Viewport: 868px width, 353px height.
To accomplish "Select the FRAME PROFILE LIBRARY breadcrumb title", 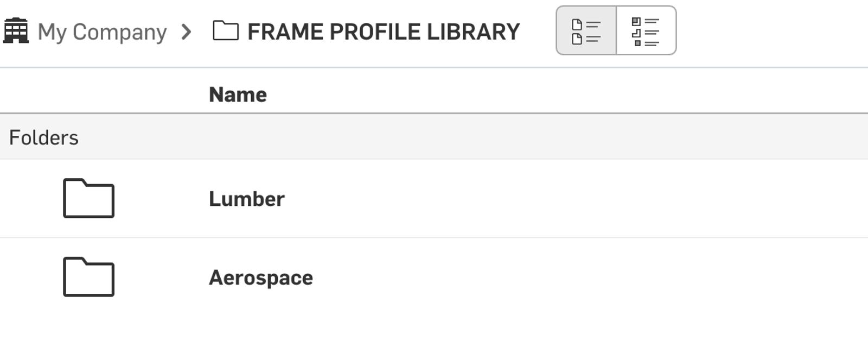I will coord(384,32).
